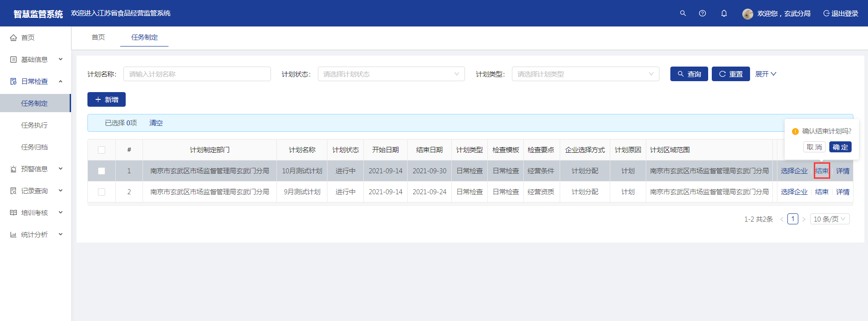
Task: Open 任务执行 in the sidebar menu
Action: (x=34, y=125)
